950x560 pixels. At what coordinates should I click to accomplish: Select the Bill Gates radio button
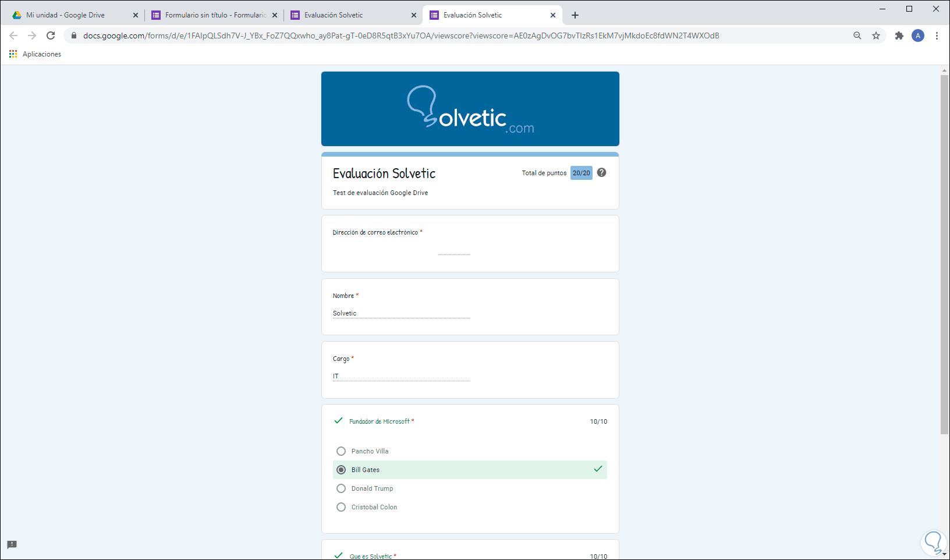tap(341, 470)
